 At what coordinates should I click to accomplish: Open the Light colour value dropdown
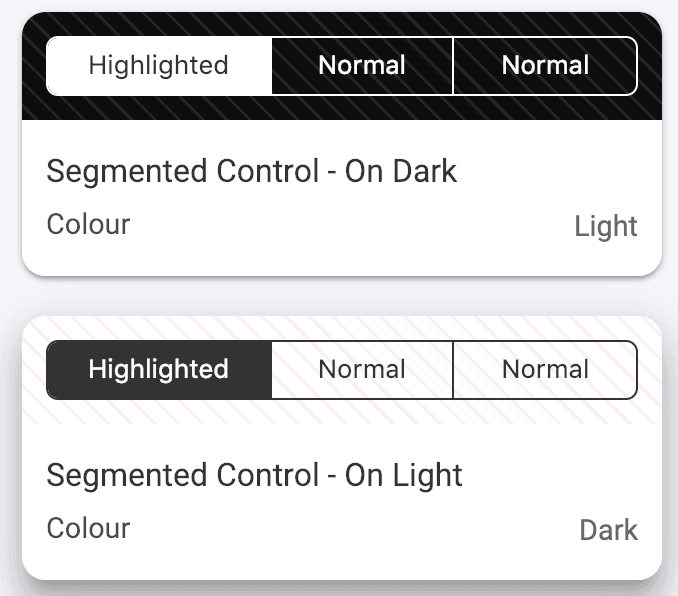(605, 226)
